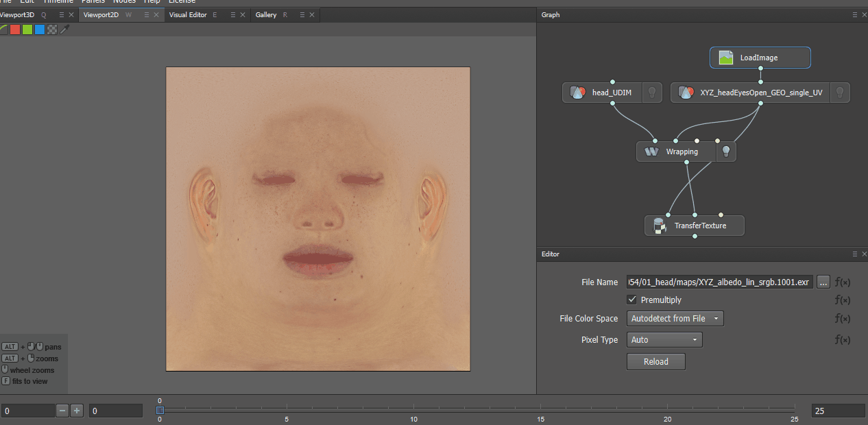Open the Viewport3D tab

[x=17, y=15]
